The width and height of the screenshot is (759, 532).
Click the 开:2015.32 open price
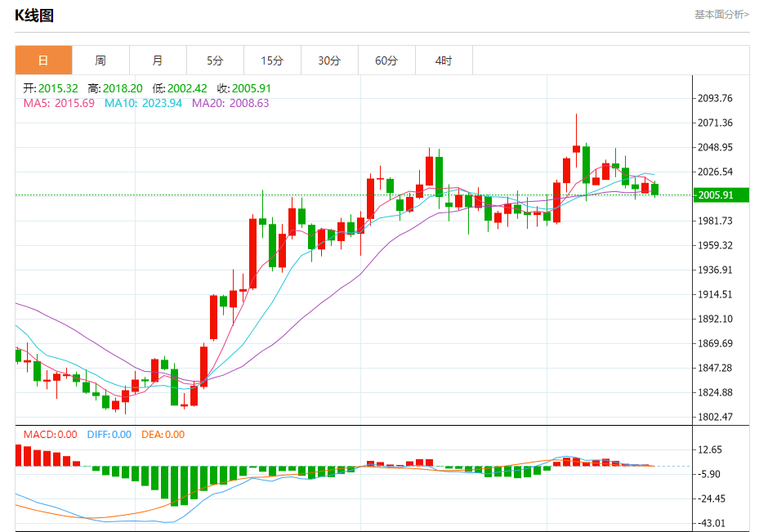[51, 88]
